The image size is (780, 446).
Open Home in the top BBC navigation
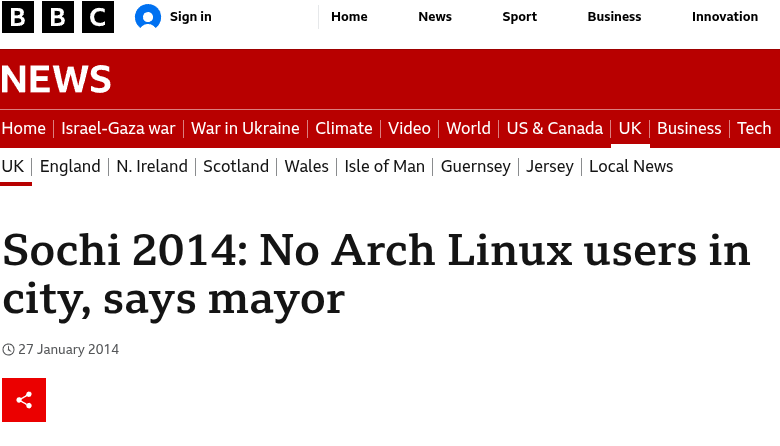(x=349, y=17)
